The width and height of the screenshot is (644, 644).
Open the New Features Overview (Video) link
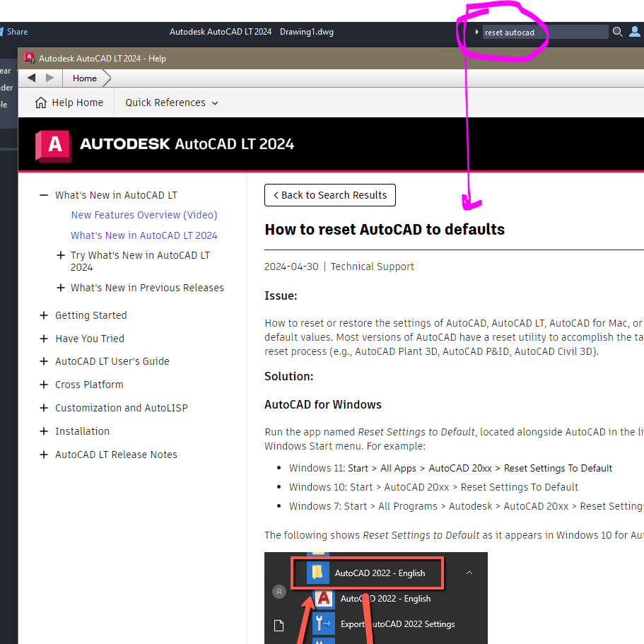point(144,215)
